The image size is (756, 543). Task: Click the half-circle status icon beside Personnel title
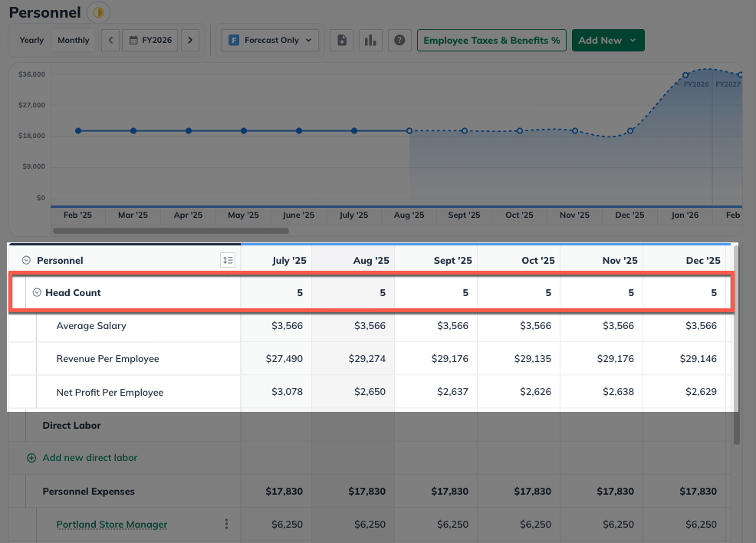98,12
